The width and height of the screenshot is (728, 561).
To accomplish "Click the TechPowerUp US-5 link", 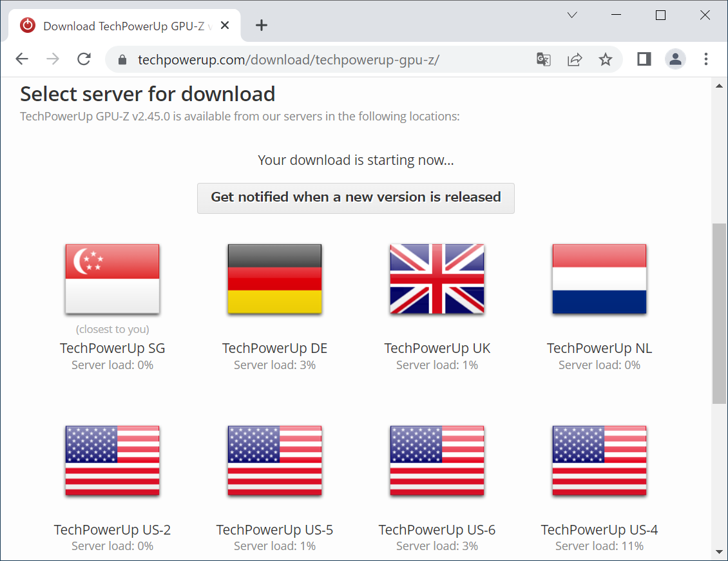I will (275, 529).
